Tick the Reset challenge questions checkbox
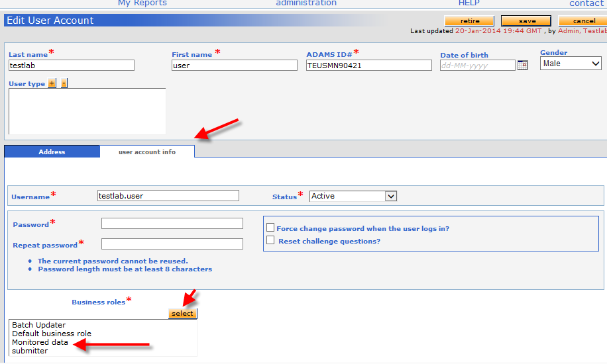 coord(270,240)
